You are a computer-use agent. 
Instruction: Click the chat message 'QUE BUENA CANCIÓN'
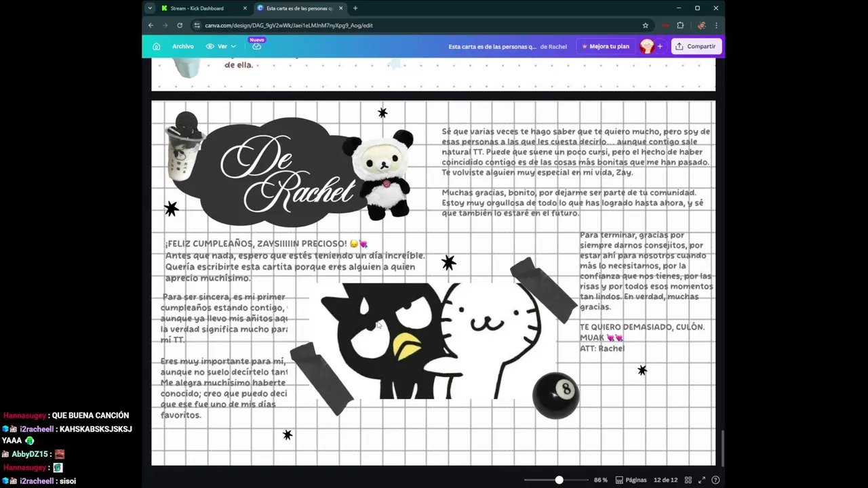[x=90, y=415]
